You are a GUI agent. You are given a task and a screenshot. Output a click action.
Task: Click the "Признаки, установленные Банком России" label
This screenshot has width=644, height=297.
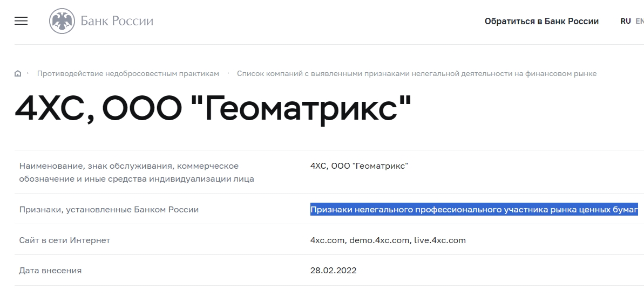pyautogui.click(x=109, y=210)
